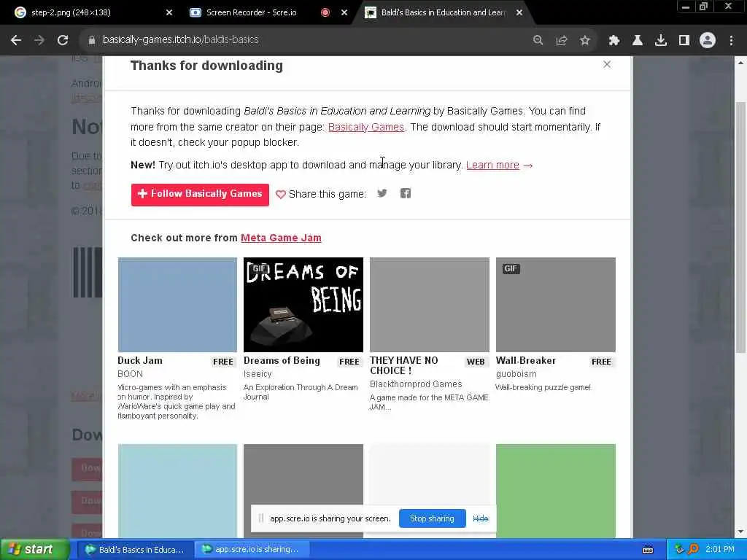Open the Duck Jam thumbnail
Screen dimensions: 747x560
point(177,305)
